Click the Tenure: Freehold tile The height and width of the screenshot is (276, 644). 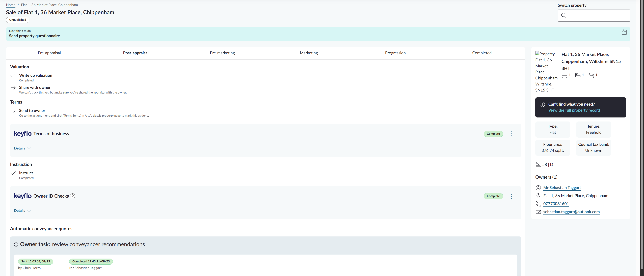pyautogui.click(x=594, y=129)
